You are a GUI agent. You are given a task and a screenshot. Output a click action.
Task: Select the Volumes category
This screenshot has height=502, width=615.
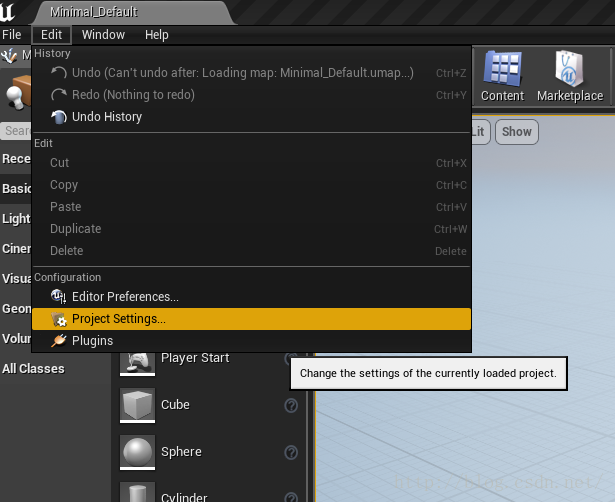tap(16, 338)
